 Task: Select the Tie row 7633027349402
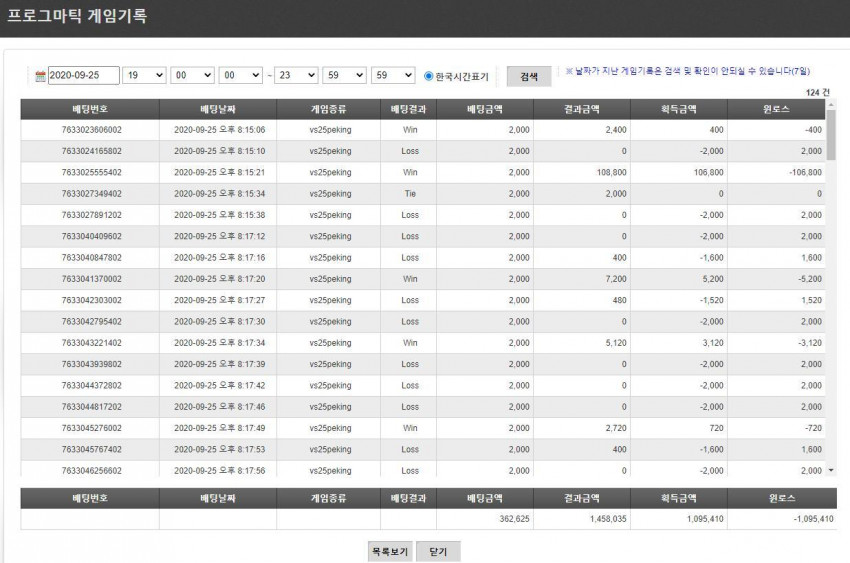tap(423, 193)
